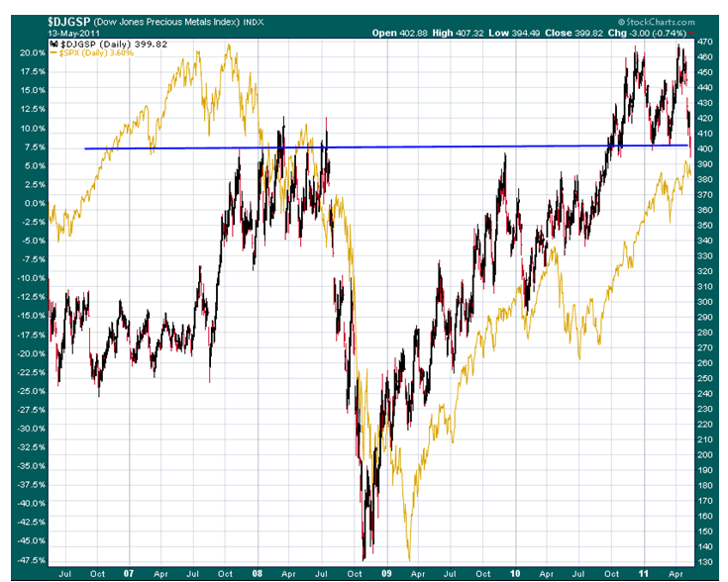
Task: Click the '(Dow Jones Precious Metals Index)' name
Action: click(x=166, y=22)
